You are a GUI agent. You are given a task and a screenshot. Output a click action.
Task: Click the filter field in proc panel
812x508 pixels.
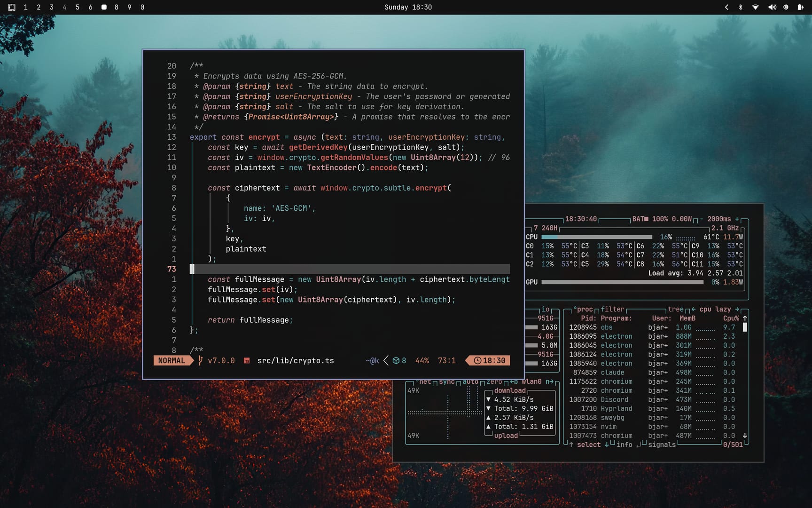[612, 309]
